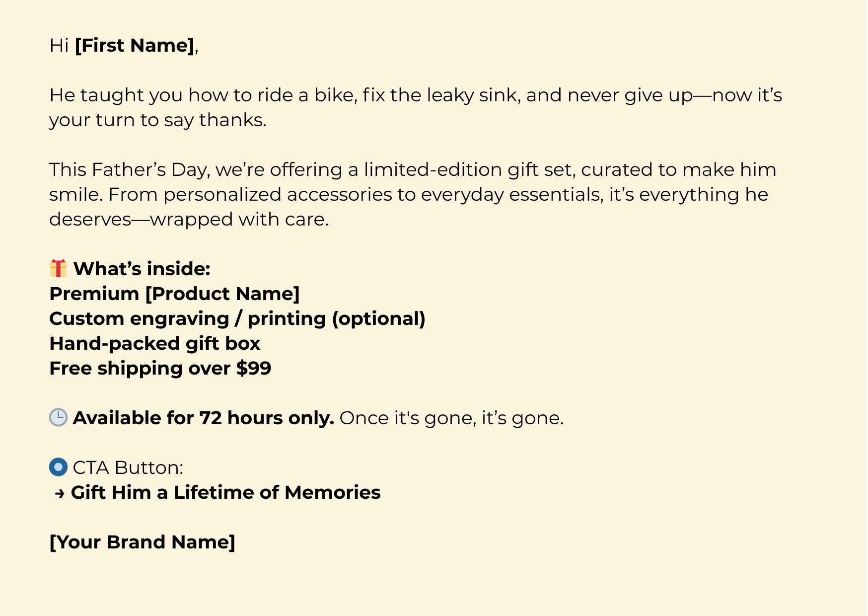Screen dimensions: 868x616
Task: Click the 'Free shipping over $99' line
Action: point(160,368)
